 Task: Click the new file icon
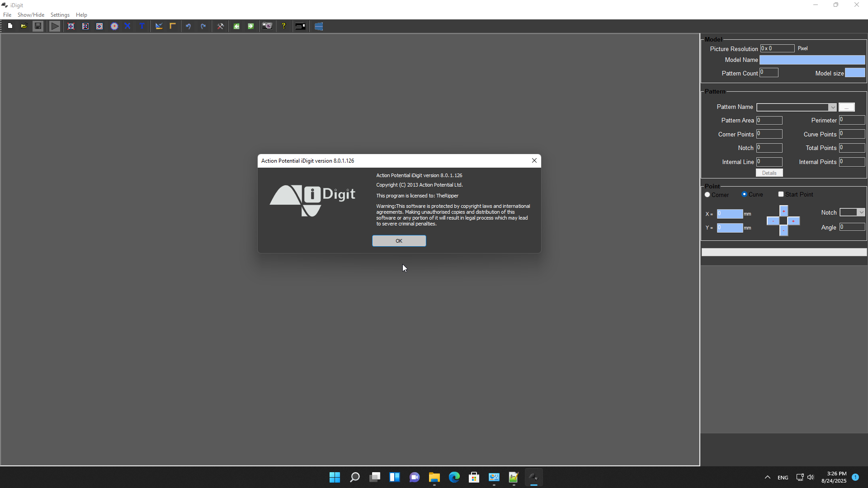10,26
